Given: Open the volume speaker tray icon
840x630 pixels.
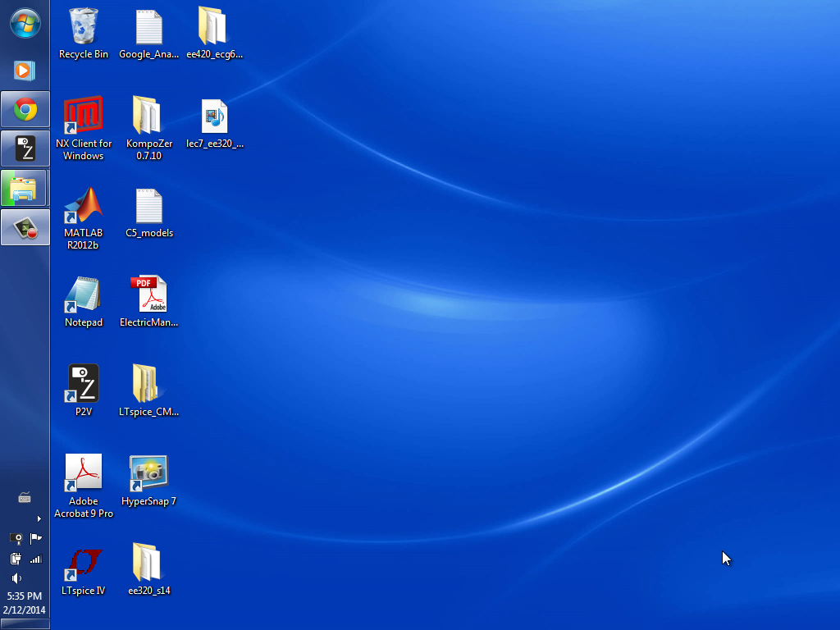Looking at the screenshot, I should pos(16,578).
